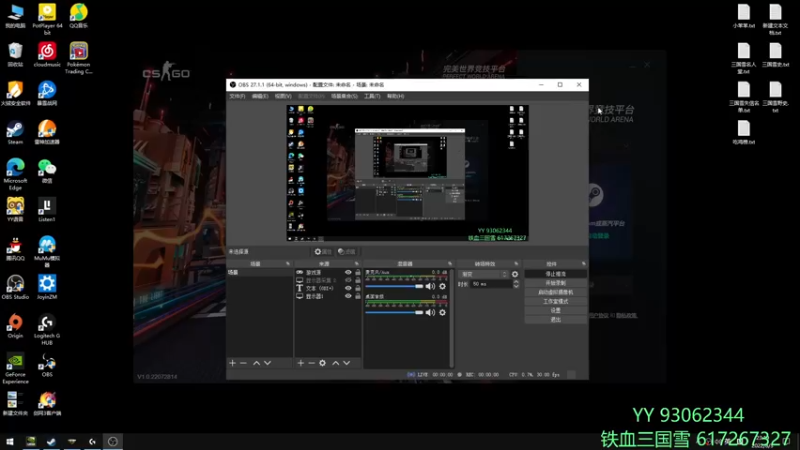Open Pokémon Trading Card desktop icon
The image size is (800, 450).
(x=79, y=58)
